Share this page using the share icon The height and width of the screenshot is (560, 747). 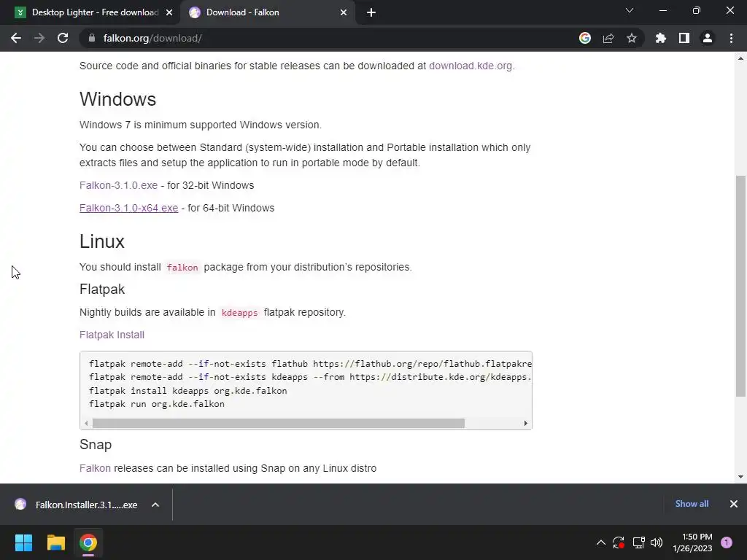coord(608,38)
